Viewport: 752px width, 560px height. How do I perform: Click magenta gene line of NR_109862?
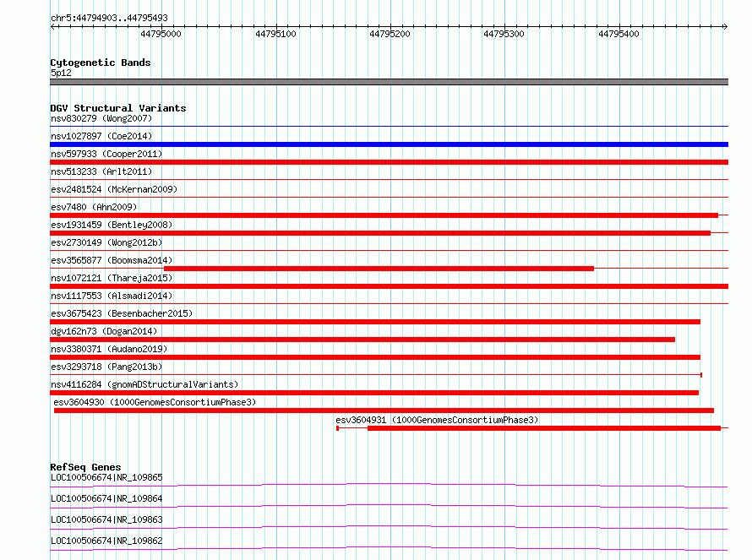[389, 547]
